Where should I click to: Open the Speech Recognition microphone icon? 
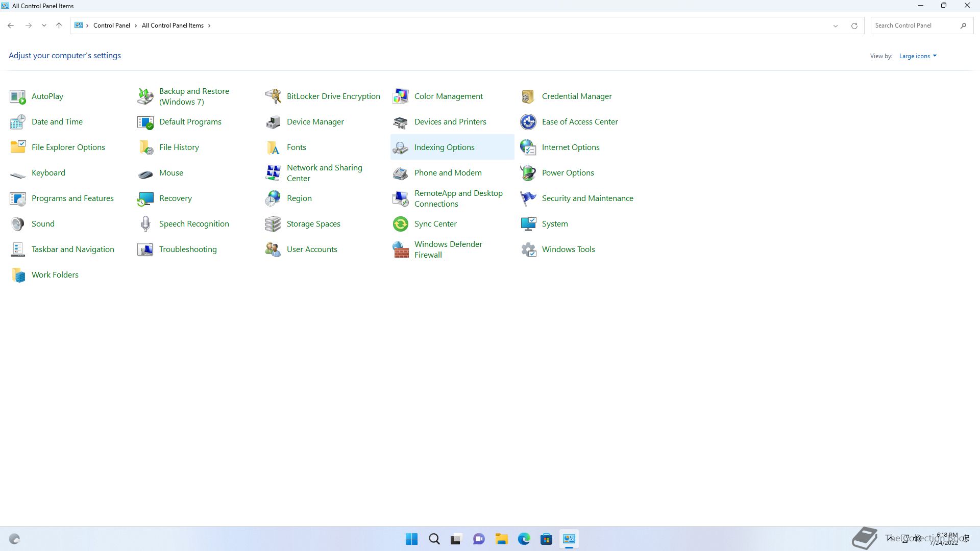click(x=145, y=224)
